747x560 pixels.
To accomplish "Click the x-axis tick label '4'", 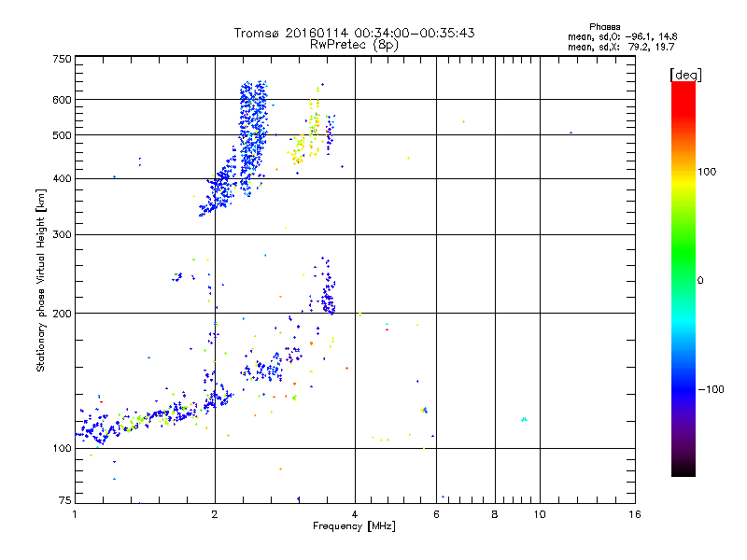I will pyautogui.click(x=355, y=514).
